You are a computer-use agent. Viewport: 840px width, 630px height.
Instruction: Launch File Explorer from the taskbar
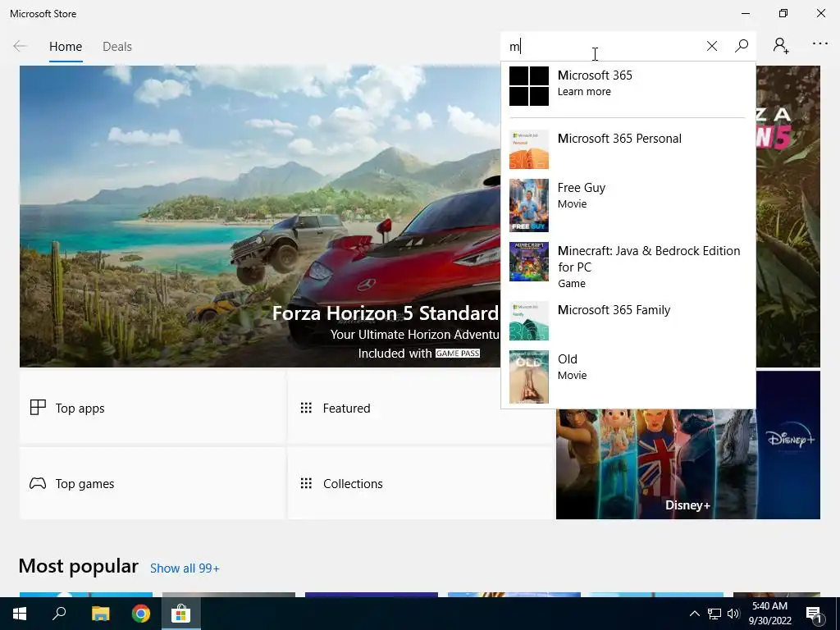[100, 614]
